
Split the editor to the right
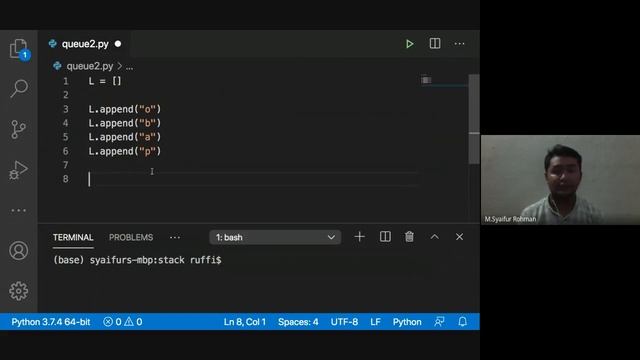pos(435,43)
